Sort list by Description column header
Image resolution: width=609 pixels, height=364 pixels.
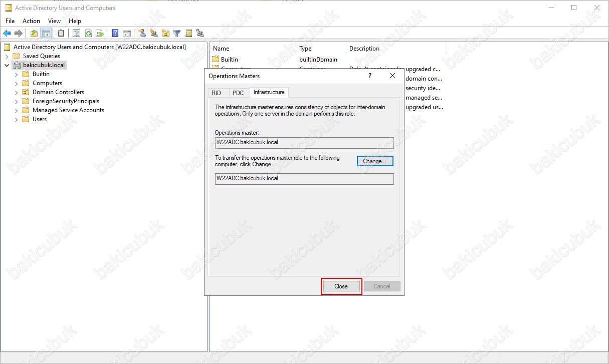[396, 49]
